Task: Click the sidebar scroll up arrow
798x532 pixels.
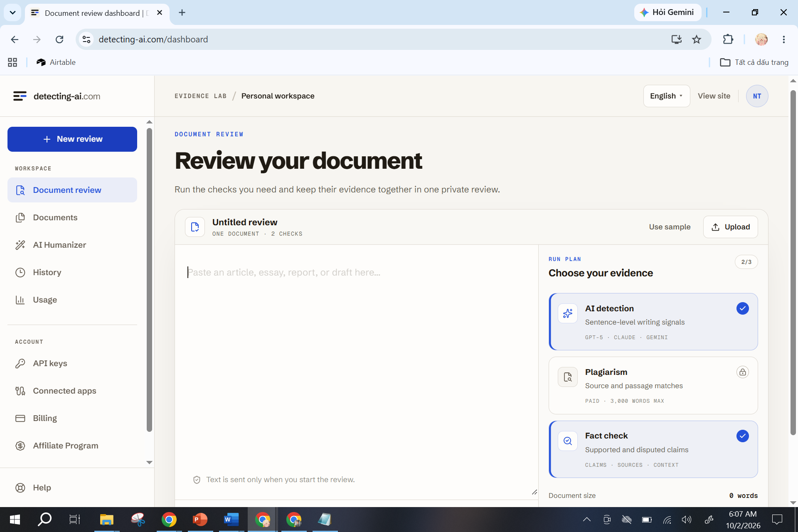Action: click(x=149, y=122)
